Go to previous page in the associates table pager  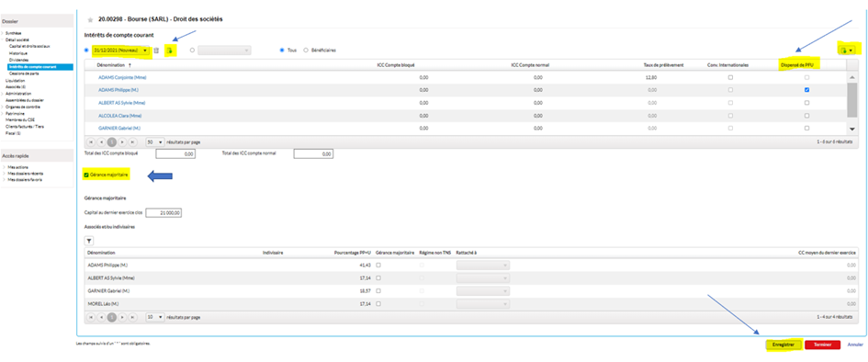(x=102, y=317)
